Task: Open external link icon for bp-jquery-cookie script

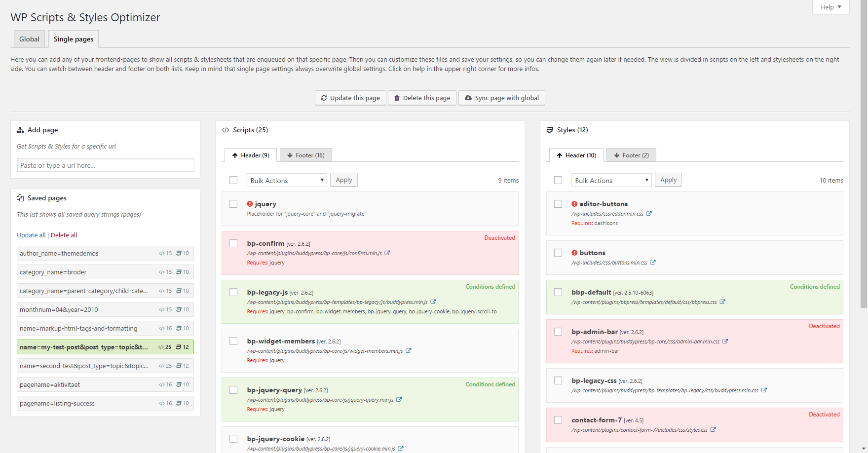Action: pyautogui.click(x=401, y=449)
